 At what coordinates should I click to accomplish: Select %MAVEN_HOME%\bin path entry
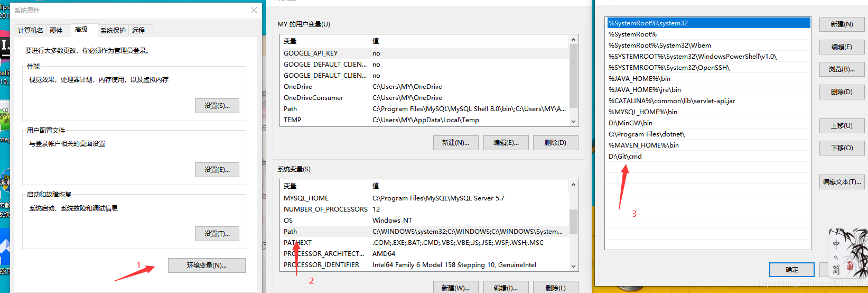click(x=708, y=145)
